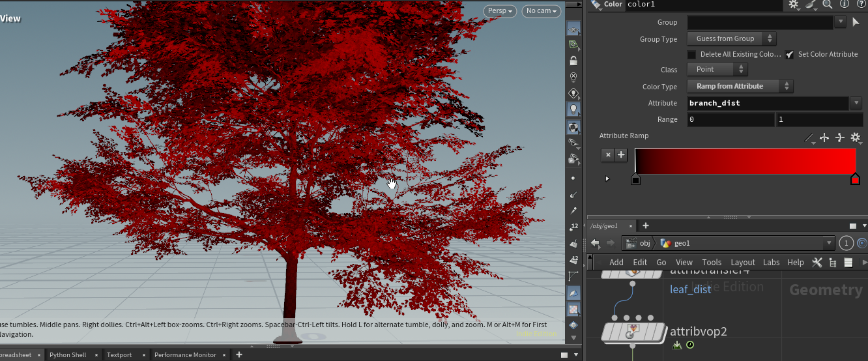
Task: Click the back arrow in network path bar
Action: pyautogui.click(x=595, y=243)
